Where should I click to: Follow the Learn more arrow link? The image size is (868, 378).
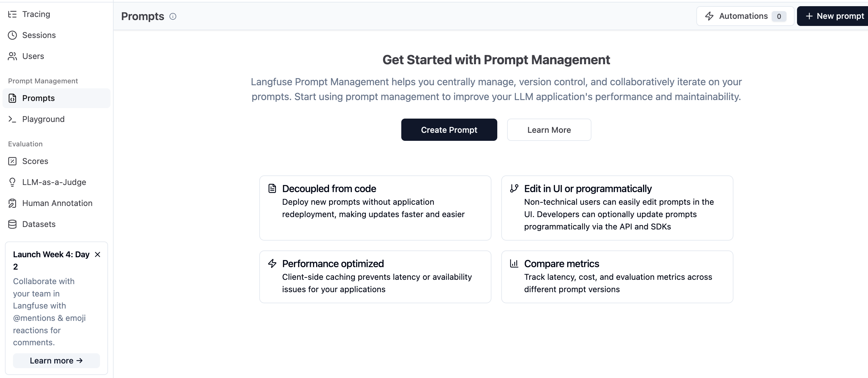pyautogui.click(x=56, y=360)
